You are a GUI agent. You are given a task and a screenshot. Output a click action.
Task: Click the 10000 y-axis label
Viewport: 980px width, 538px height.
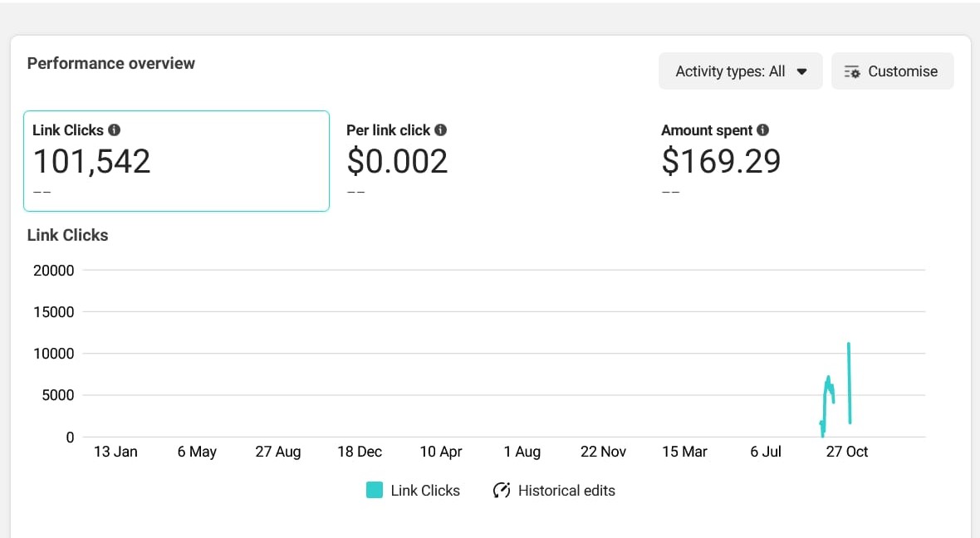coord(53,354)
